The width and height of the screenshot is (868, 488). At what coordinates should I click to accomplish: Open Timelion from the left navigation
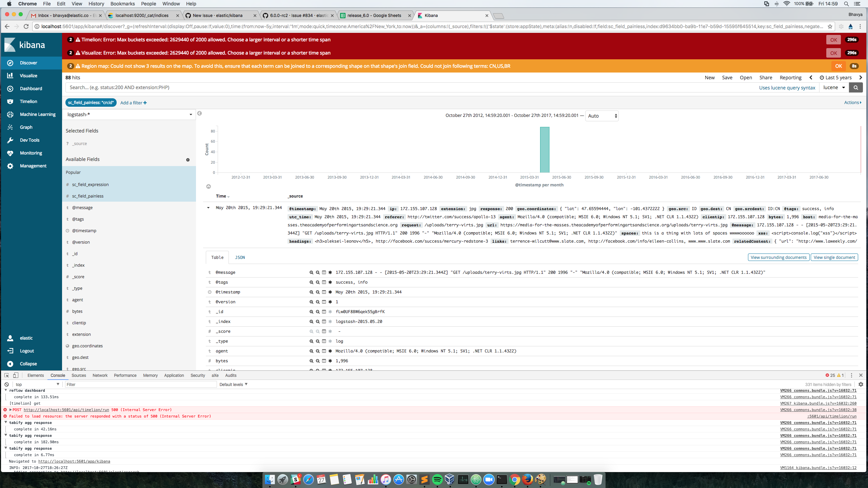[x=28, y=101]
